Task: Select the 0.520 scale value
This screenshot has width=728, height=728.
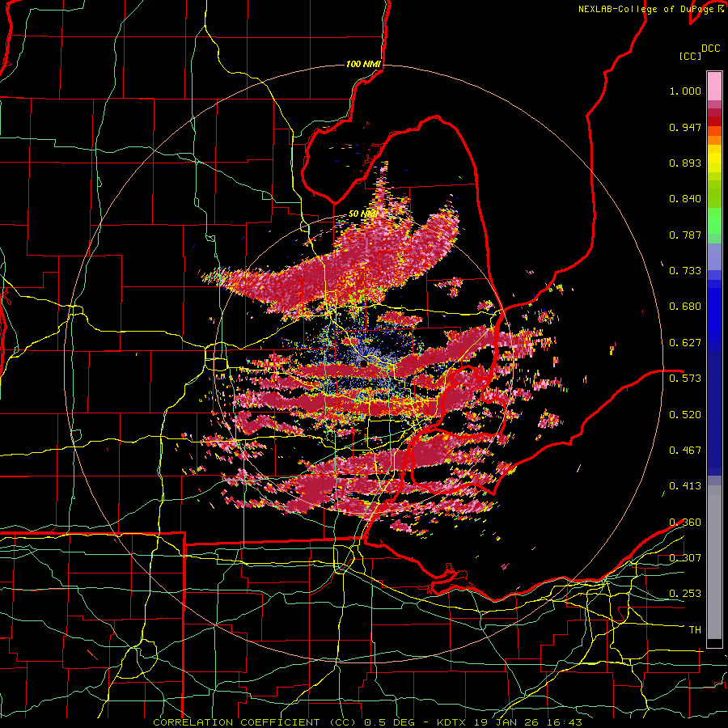Action: (685, 414)
